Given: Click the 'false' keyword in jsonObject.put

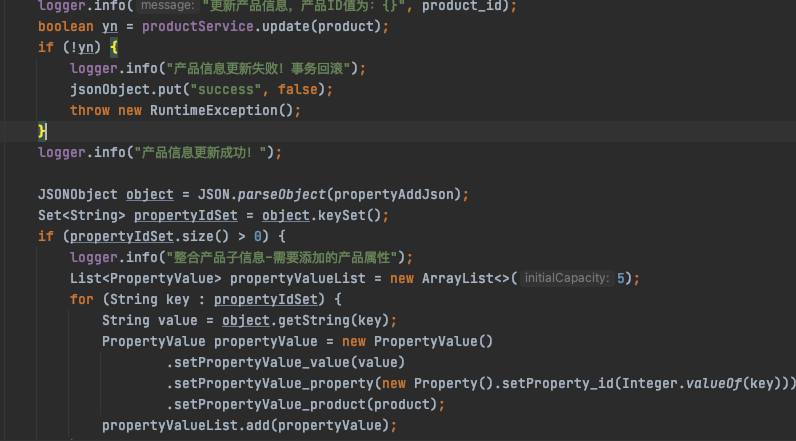Looking at the screenshot, I should [297, 90].
